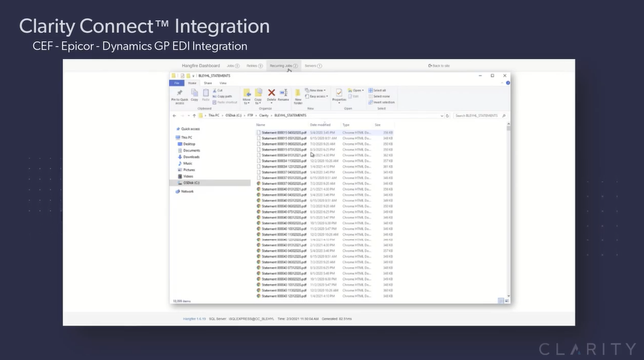Open Hangfire Recurring Jobs tab

pos(283,66)
